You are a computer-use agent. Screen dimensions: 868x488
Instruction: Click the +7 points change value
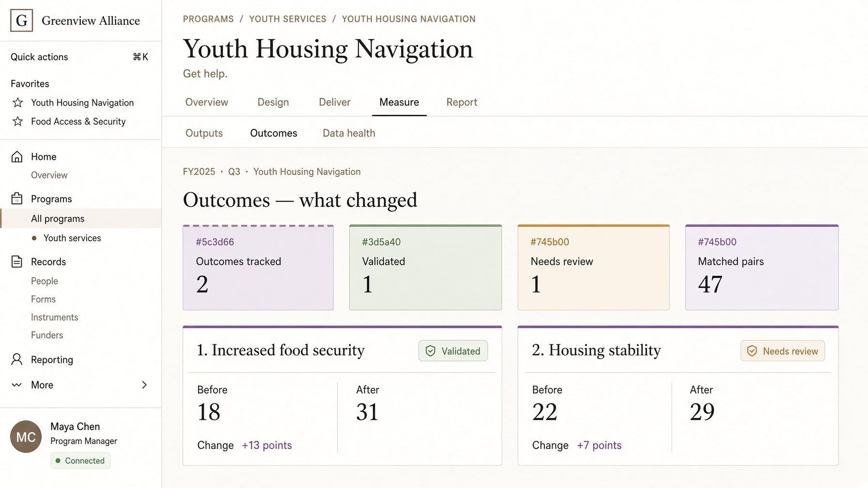tap(599, 445)
